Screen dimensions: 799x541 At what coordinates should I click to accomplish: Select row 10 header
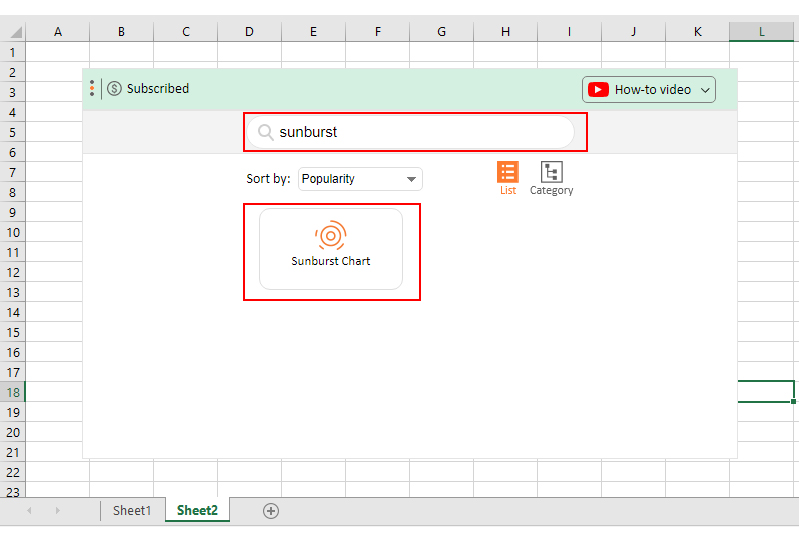tap(13, 232)
